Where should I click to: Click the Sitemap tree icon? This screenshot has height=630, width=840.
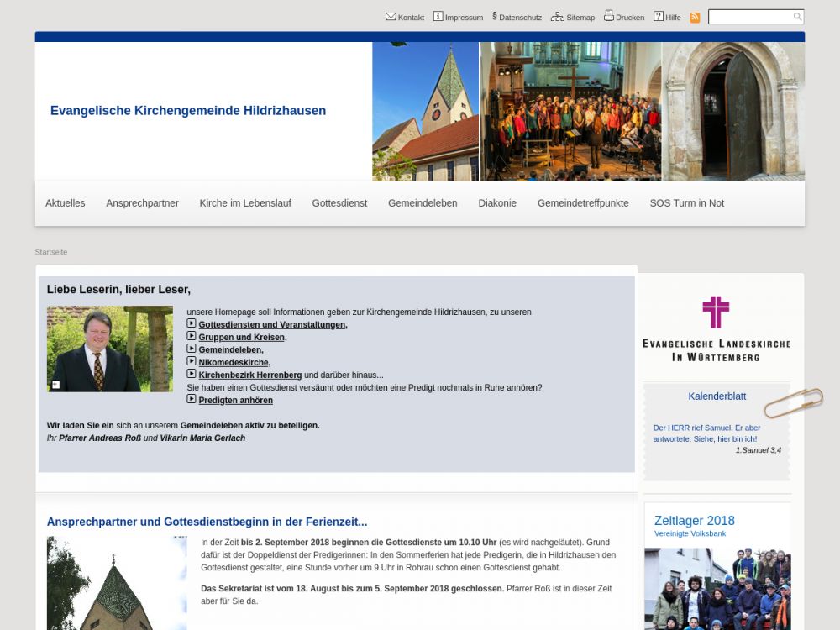558,17
